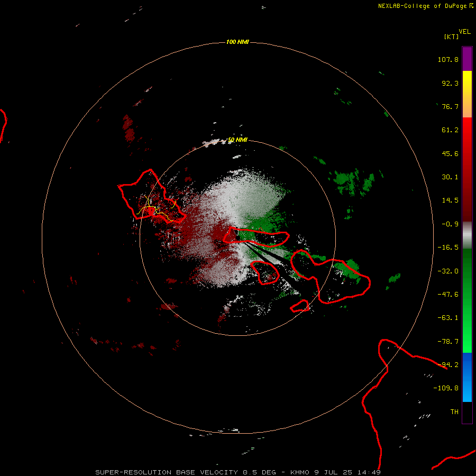Click the SUPER-RESOLUTION BASE VELOCITY caption text
Image resolution: width=476 pixels, height=476 pixels.
[x=167, y=472]
